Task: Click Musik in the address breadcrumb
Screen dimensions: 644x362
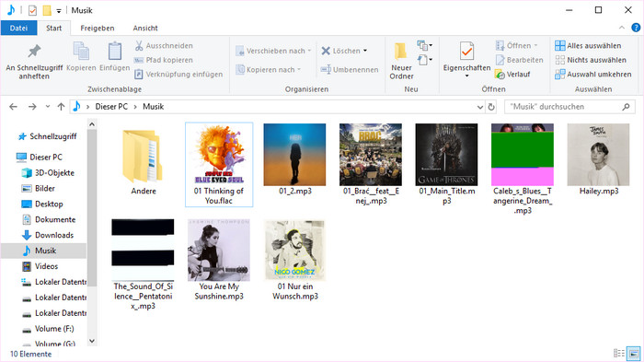Action: [x=154, y=107]
